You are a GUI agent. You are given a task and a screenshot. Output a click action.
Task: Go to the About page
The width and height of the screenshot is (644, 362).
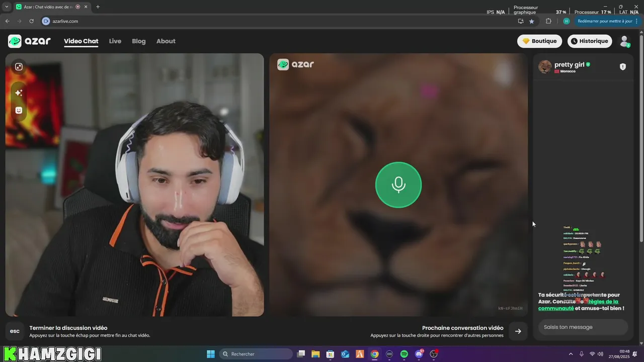(x=166, y=41)
